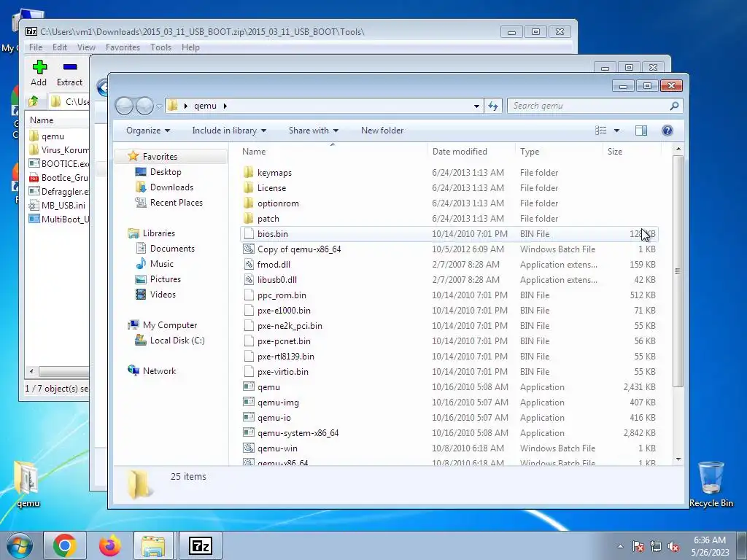
Task: Select the qemu-win batch file icon
Action: (x=248, y=448)
